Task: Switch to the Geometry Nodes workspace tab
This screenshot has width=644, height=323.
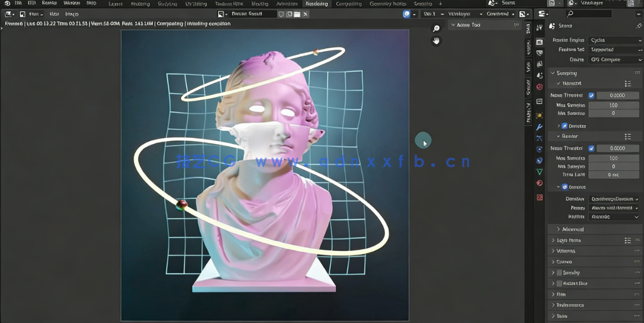Action: tap(388, 4)
